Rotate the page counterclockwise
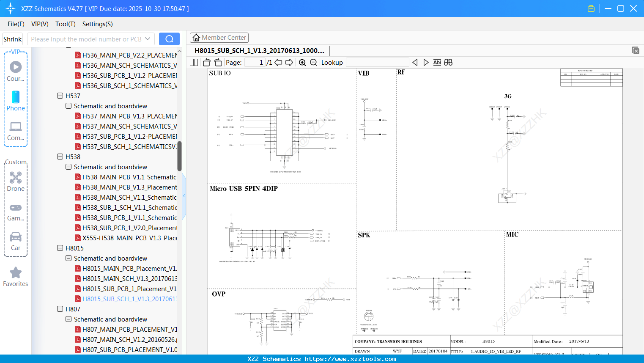 pyautogui.click(x=206, y=62)
